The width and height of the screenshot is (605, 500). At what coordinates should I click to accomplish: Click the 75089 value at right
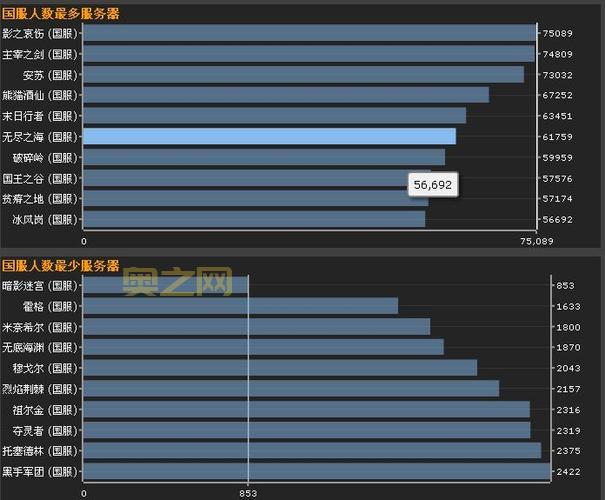click(557, 33)
